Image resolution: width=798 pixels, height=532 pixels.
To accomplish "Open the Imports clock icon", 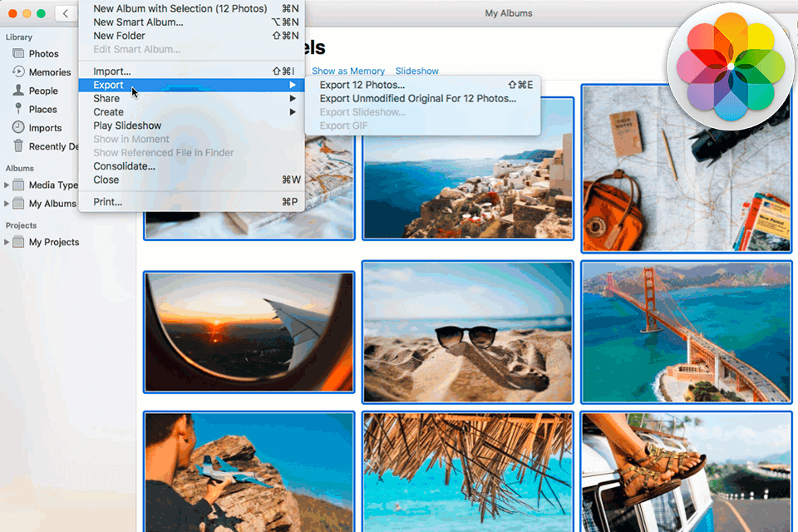I will (x=18, y=127).
